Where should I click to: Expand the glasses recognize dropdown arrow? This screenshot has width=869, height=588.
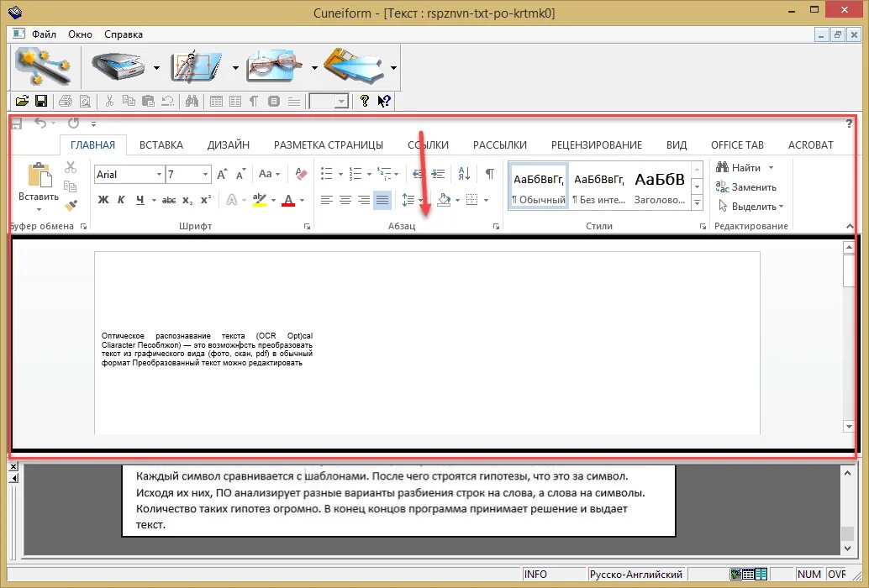(x=314, y=68)
